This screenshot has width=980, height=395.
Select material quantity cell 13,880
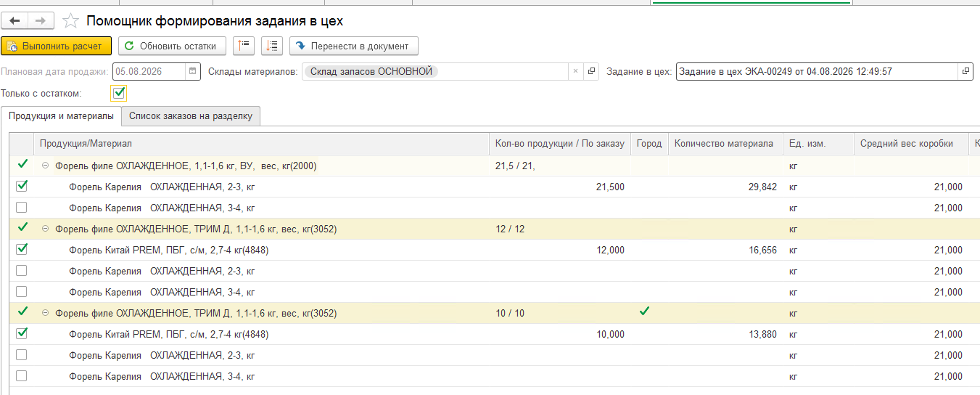coord(725,334)
